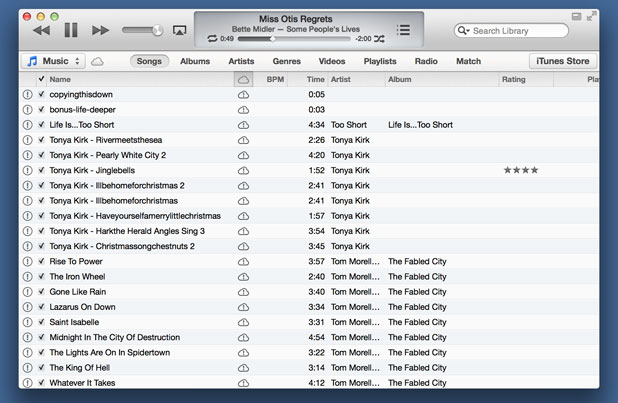The width and height of the screenshot is (618, 403).
Task: Sort by the Name column header
Action: (140, 79)
